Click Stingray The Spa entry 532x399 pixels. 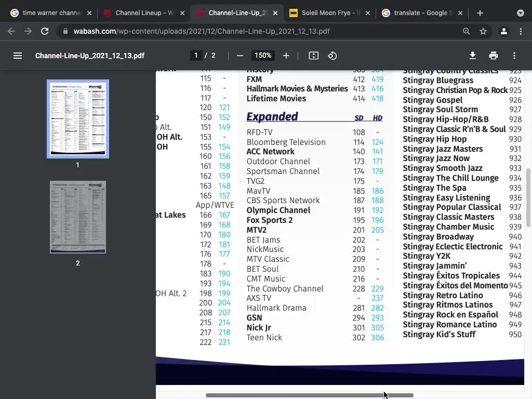[434, 188]
